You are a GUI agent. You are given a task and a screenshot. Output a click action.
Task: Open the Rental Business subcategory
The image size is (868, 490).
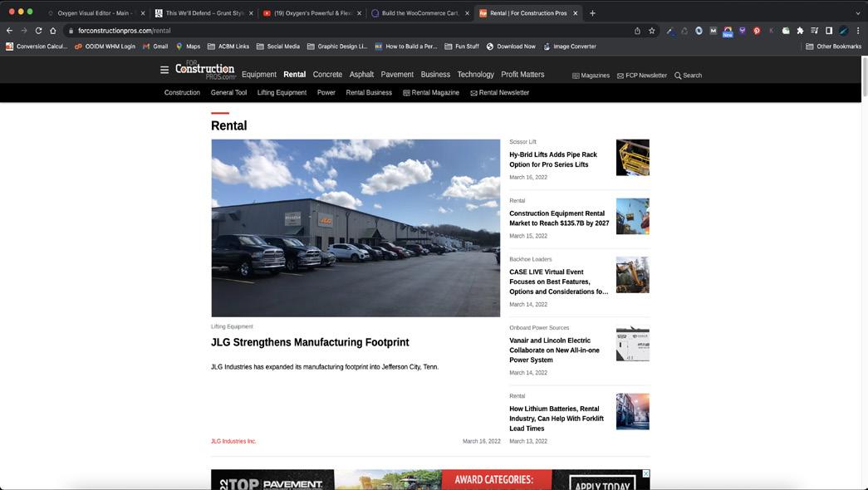click(x=369, y=92)
